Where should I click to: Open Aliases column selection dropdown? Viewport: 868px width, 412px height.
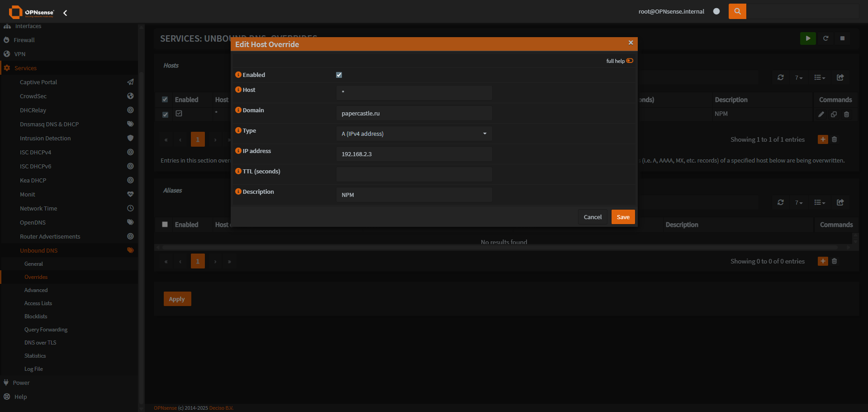pos(820,202)
